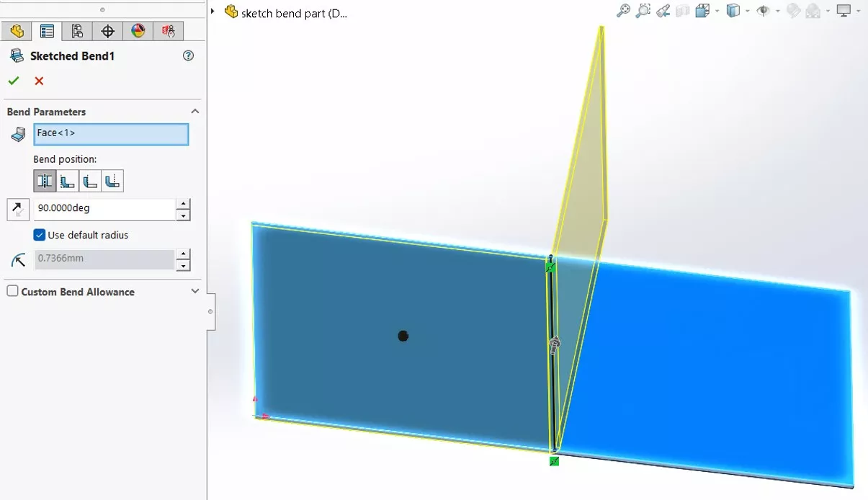
Task: Enable Custom Bend Allowance checkbox
Action: tap(12, 291)
